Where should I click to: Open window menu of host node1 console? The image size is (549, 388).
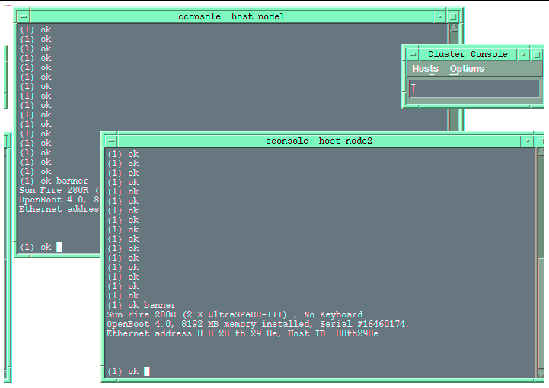(23, 16)
